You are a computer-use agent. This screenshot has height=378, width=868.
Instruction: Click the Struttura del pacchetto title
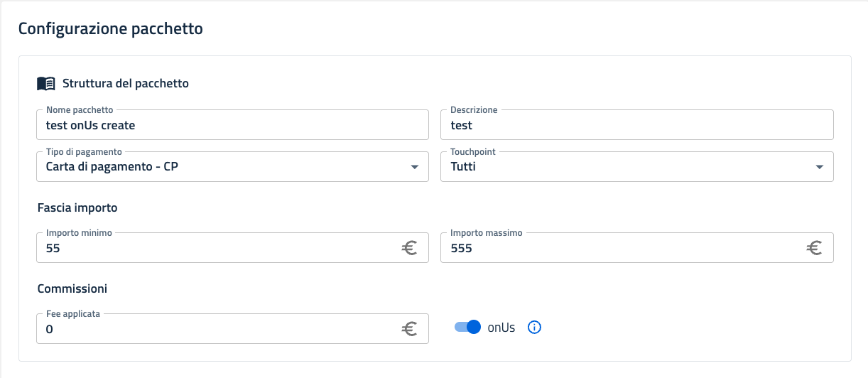(x=126, y=83)
